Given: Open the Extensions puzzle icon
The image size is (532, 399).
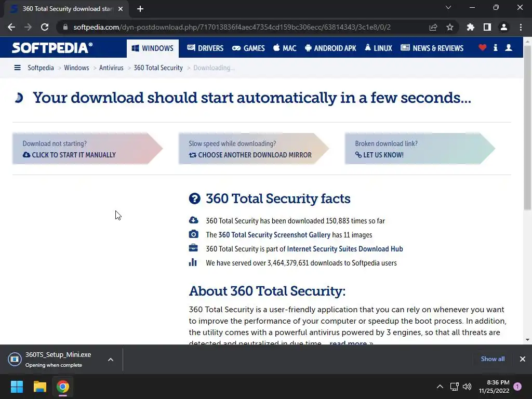Looking at the screenshot, I should 471,27.
